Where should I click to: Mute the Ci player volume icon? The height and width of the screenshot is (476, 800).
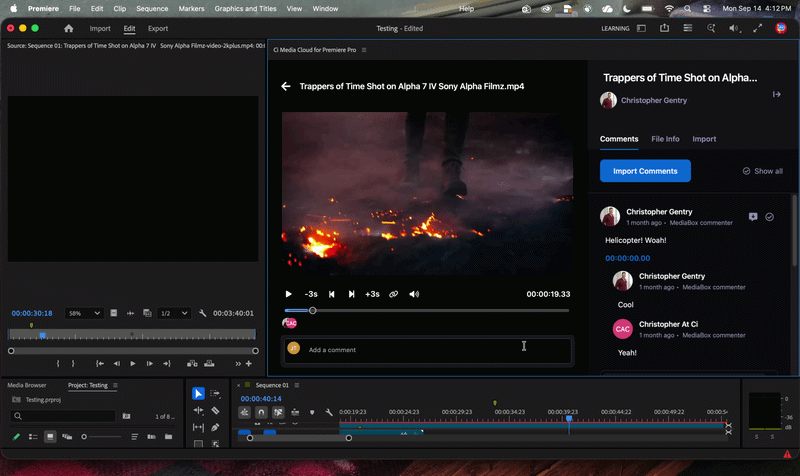[x=414, y=294]
